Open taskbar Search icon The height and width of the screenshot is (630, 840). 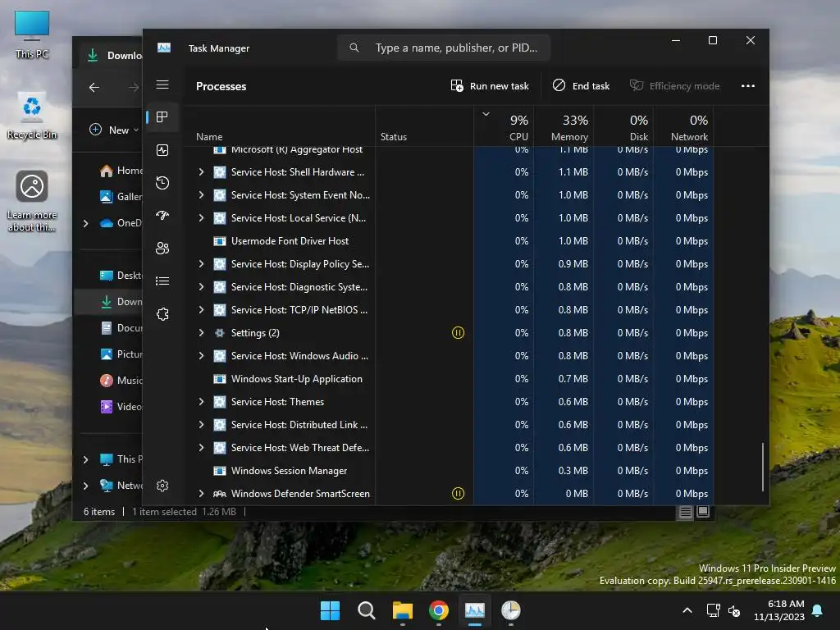pos(367,610)
